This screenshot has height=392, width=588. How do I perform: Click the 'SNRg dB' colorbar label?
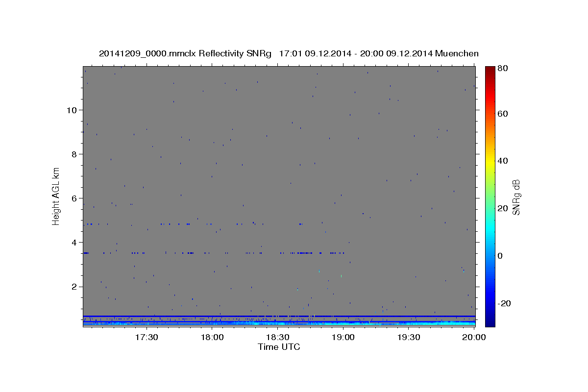click(x=516, y=197)
